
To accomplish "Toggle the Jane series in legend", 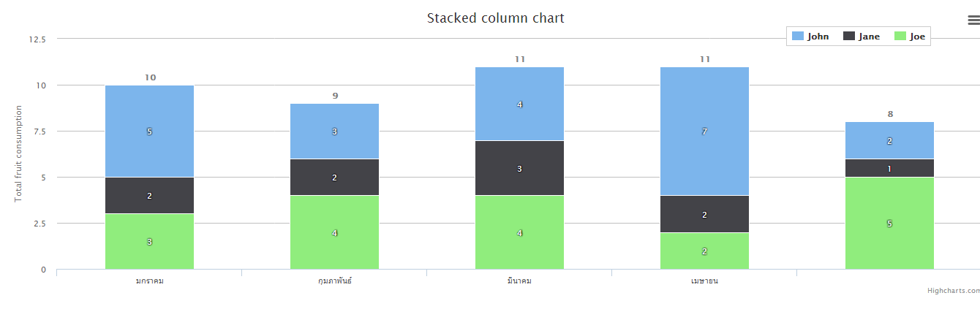I will coord(869,37).
